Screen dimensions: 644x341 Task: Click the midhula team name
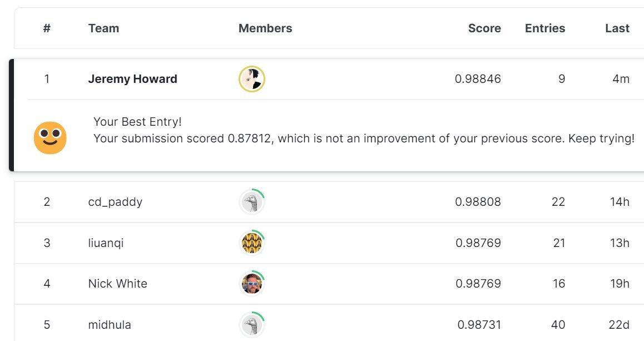[110, 324]
